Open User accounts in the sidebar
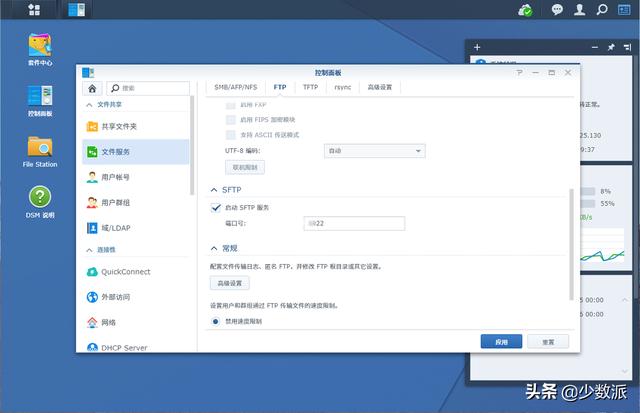 click(136, 177)
